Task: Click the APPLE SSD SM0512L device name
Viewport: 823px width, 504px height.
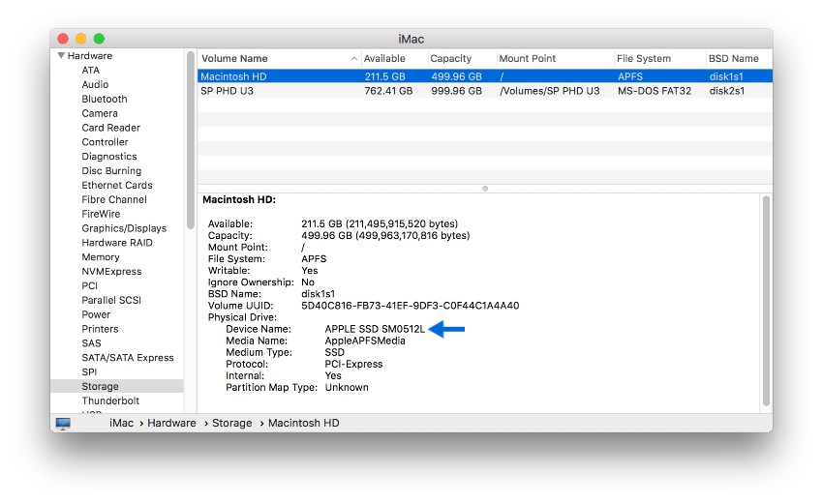Action: click(375, 329)
